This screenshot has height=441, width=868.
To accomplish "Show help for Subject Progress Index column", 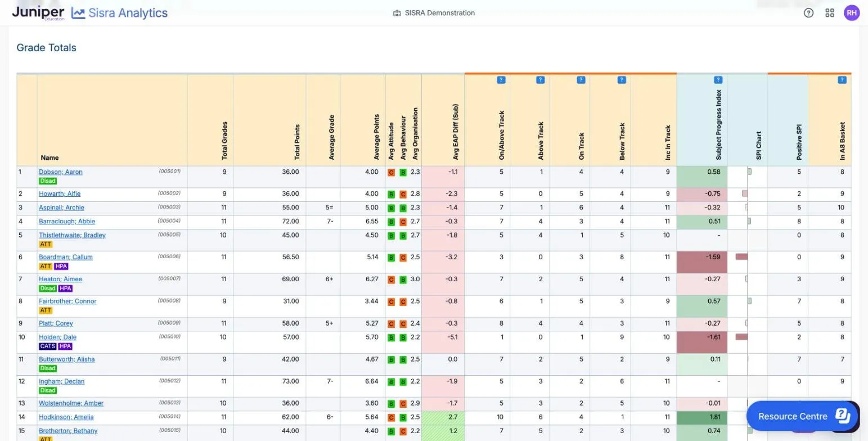I will coord(718,80).
